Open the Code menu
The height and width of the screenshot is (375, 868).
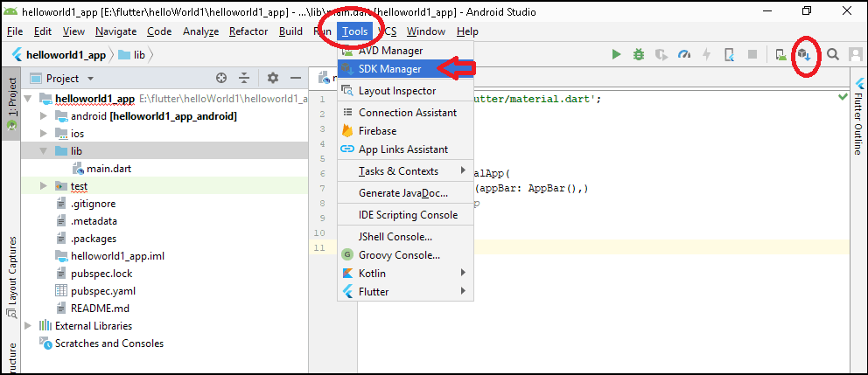159,31
